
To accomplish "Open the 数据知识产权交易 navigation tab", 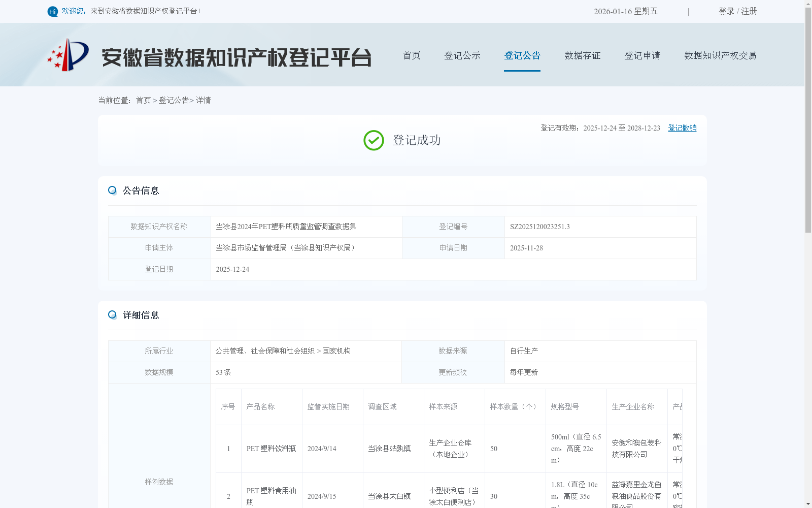I will click(721, 55).
